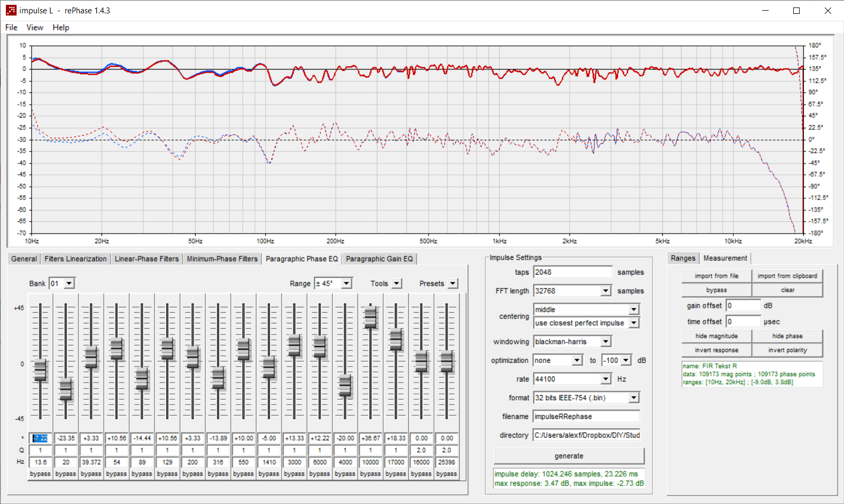The width and height of the screenshot is (844, 504).
Task: Expand the Range ± 45° dropdown
Action: [346, 283]
